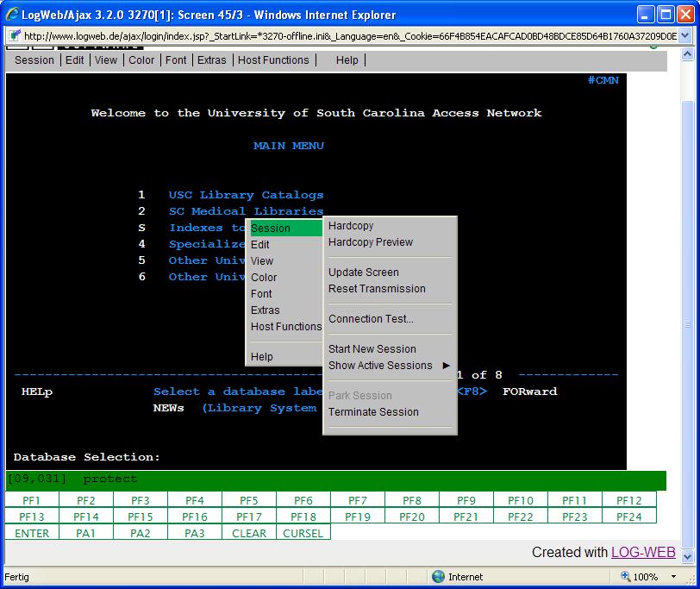Click the PF1 function key button

coord(32,500)
